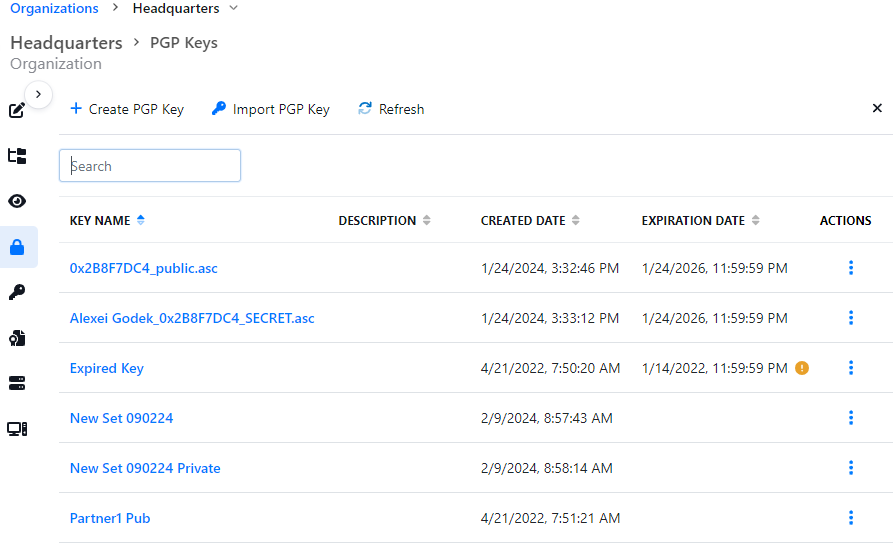Click Create PGP Key
This screenshot has height=551, width=893.
127,109
